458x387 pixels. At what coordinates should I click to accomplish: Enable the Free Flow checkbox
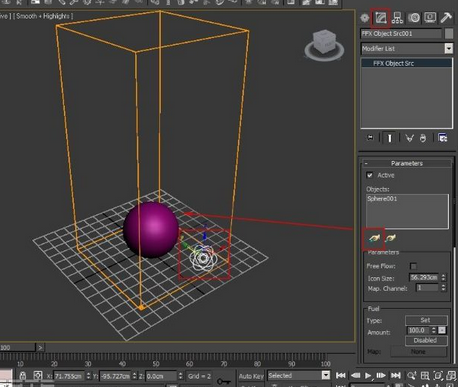coord(413,266)
